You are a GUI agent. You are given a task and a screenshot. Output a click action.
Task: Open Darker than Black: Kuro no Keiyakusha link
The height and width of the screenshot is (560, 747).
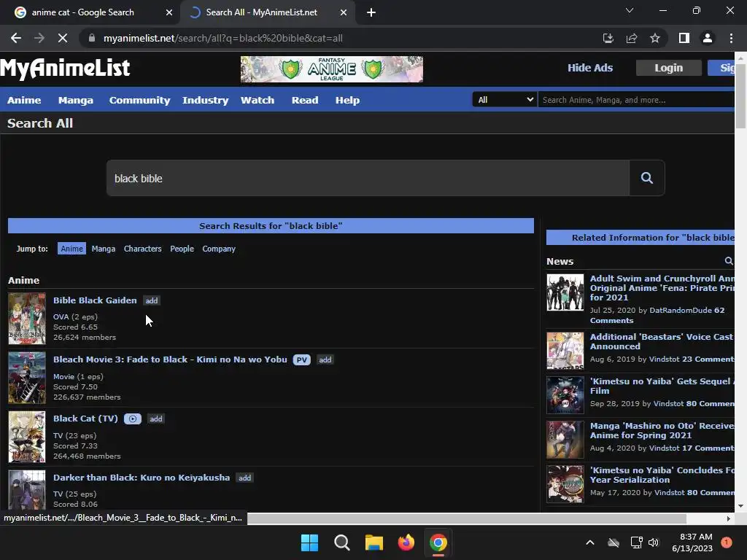tap(142, 478)
